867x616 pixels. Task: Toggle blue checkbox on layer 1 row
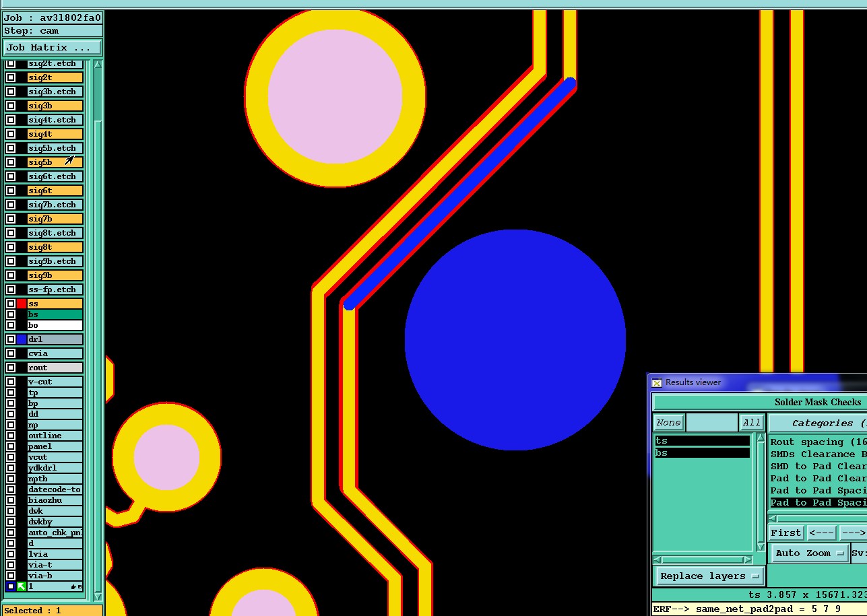[11, 586]
